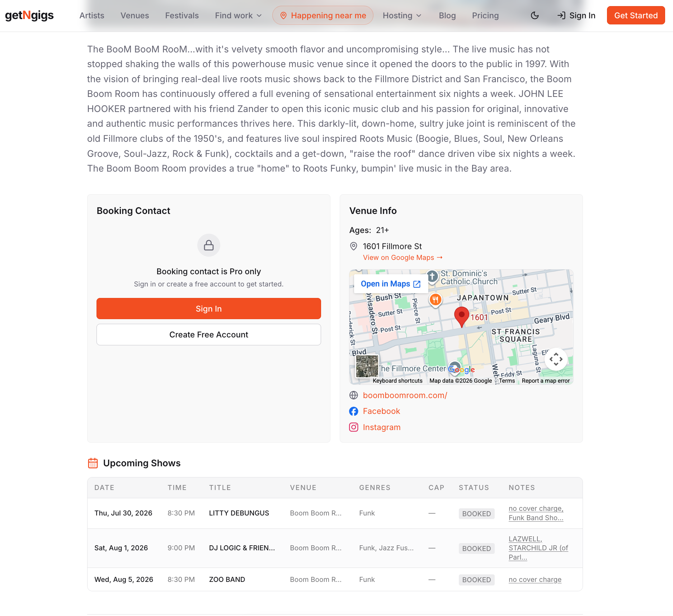Viewport: 673px width, 616px height.
Task: Click the DJ LOGIC & FRIEN... show title
Action: (x=242, y=548)
